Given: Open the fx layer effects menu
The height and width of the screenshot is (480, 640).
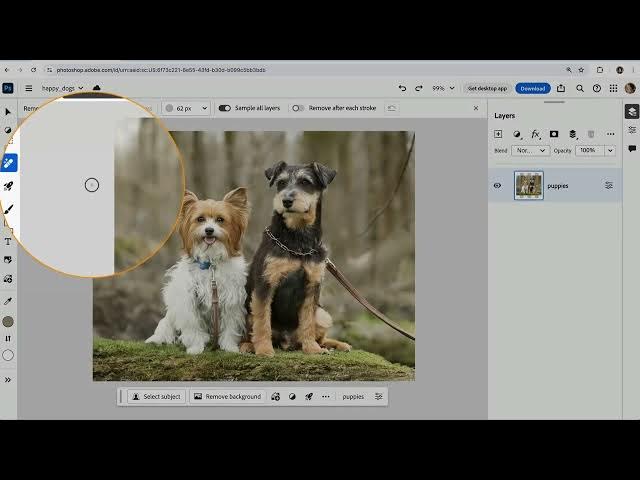Looking at the screenshot, I should (x=536, y=134).
